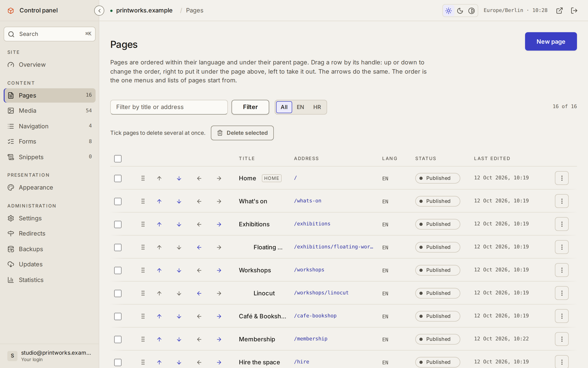The width and height of the screenshot is (588, 368).
Task: Tick the Membership row checkbox
Action: tap(118, 339)
